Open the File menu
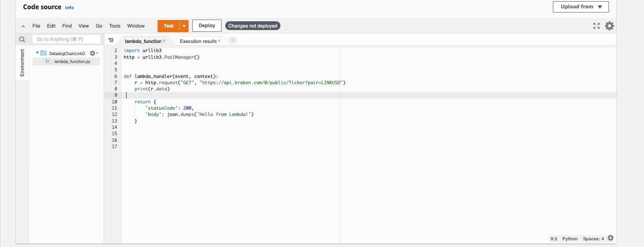Screen dimensions: 644x247 pyautogui.click(x=36, y=26)
